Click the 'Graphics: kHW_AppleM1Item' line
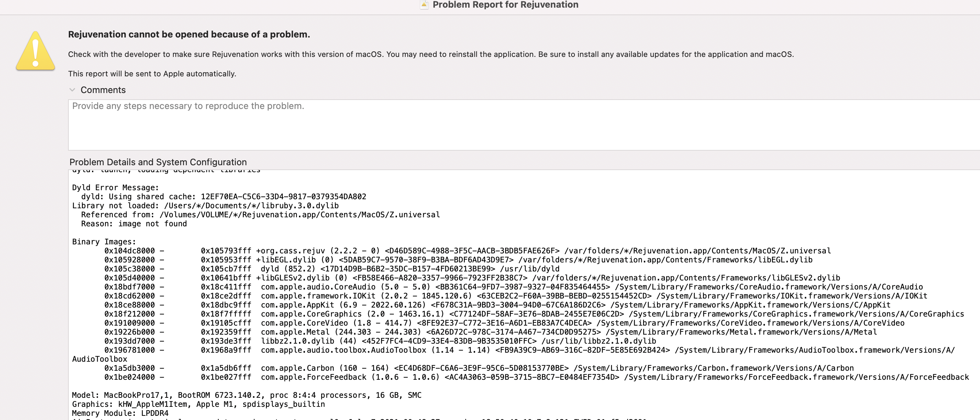The image size is (980, 420). click(198, 404)
